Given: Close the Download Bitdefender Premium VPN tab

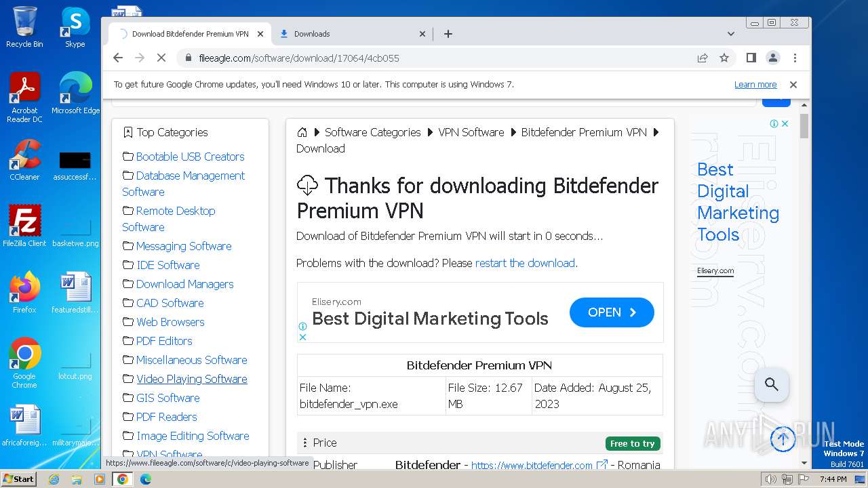Looking at the screenshot, I should pyautogui.click(x=260, y=34).
